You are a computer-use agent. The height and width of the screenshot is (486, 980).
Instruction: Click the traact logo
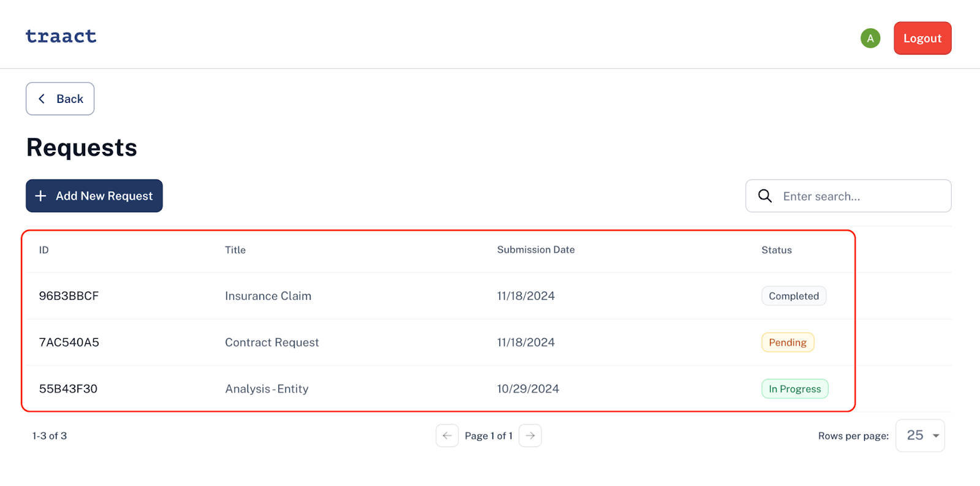61,37
